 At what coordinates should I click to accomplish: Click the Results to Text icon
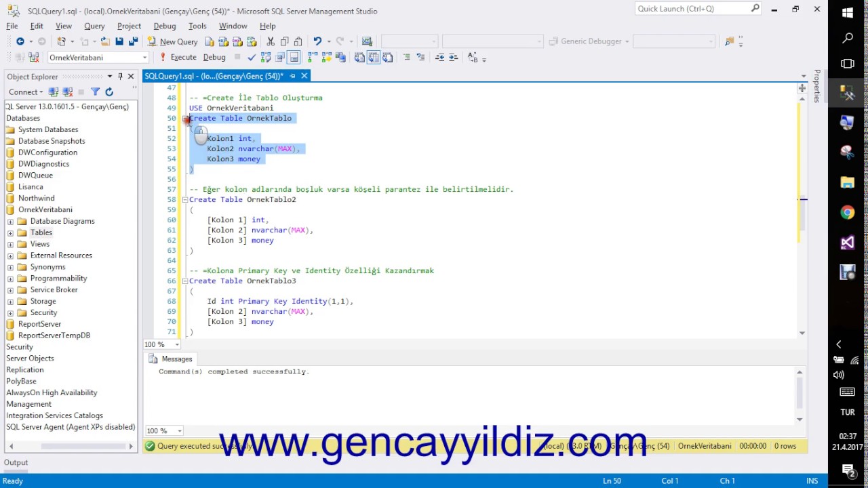tap(359, 58)
